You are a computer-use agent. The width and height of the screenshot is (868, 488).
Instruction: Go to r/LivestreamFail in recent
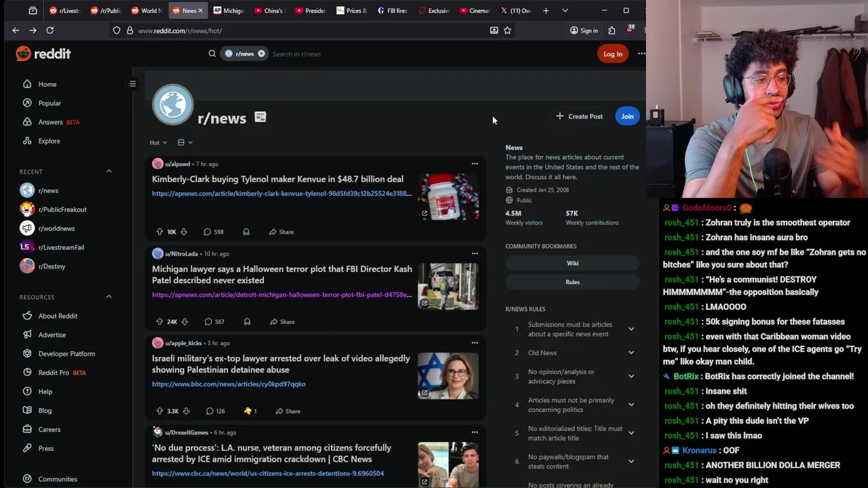53,247
